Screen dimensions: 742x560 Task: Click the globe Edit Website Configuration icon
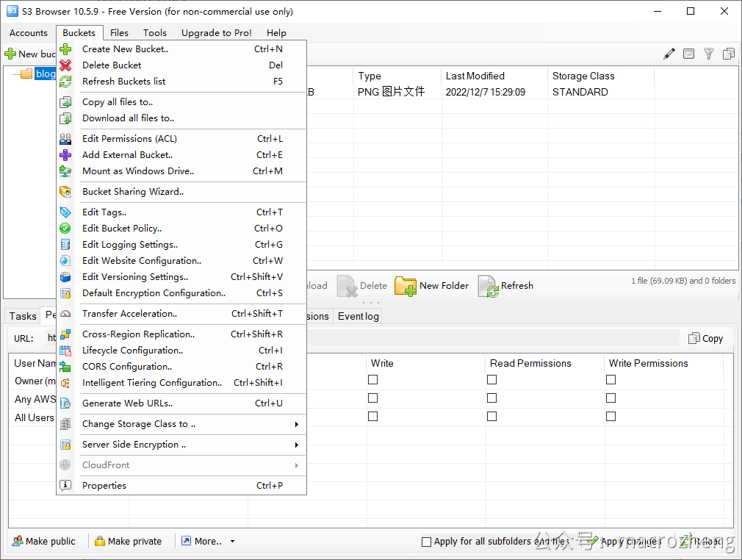[x=65, y=261]
